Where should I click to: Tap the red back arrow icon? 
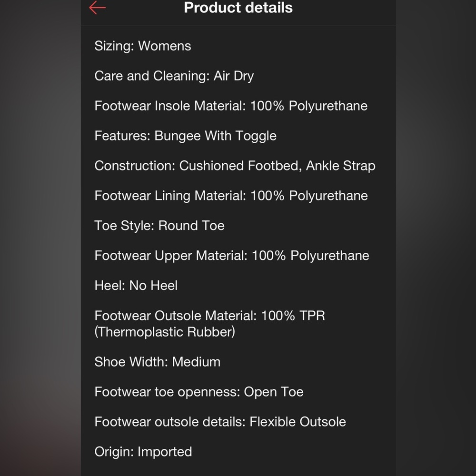(98, 8)
